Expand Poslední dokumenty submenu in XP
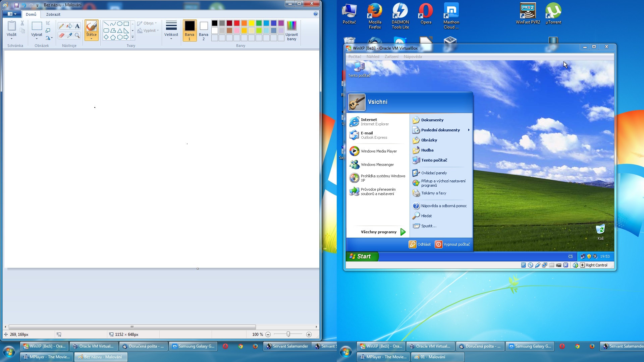644x362 pixels. pos(441,130)
